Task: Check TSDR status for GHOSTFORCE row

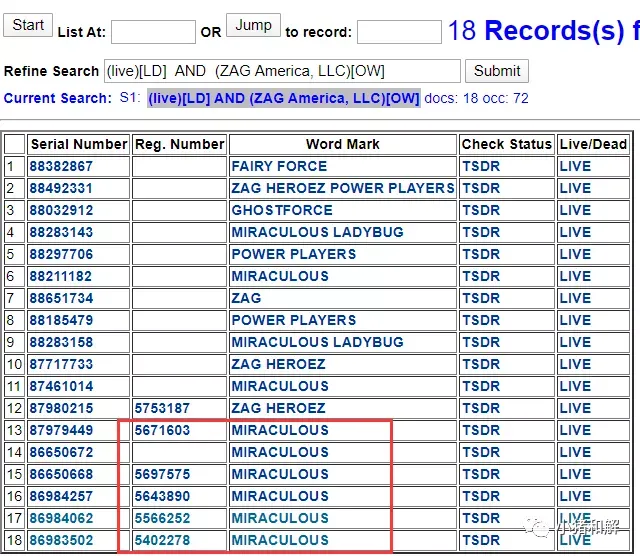Action: (x=481, y=210)
